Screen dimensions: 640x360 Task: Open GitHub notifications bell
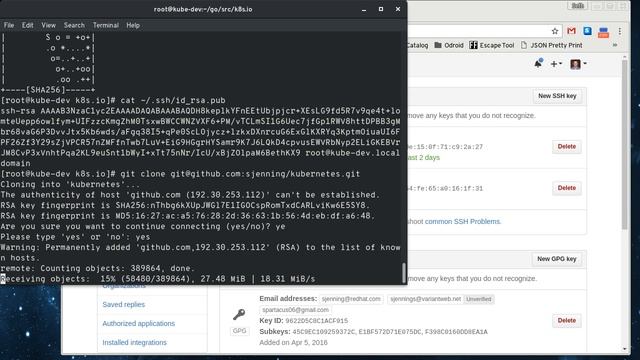(538, 64)
